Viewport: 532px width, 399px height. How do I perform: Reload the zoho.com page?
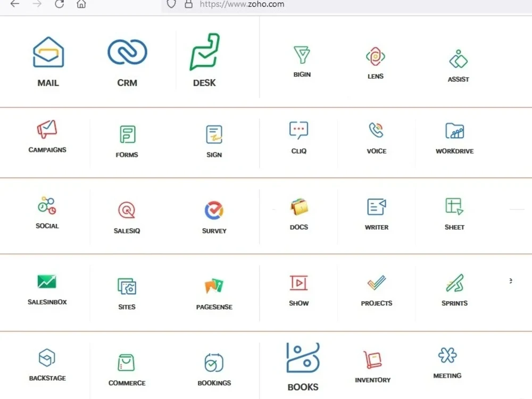(59, 4)
